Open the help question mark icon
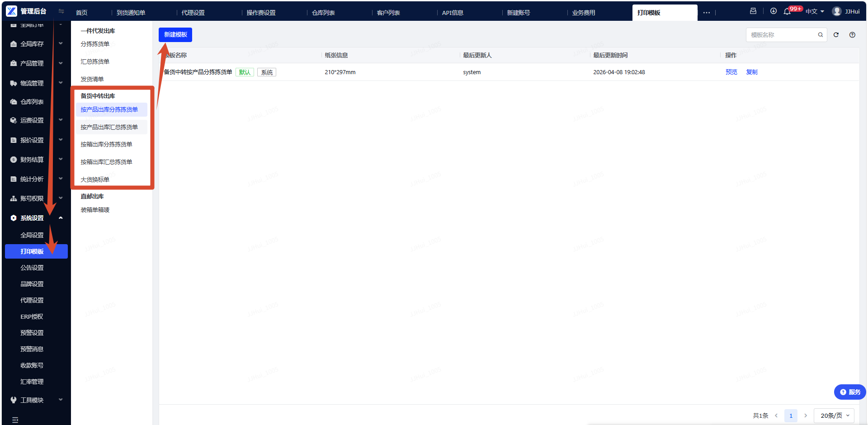Screen dimensions: 868x425 [x=852, y=35]
